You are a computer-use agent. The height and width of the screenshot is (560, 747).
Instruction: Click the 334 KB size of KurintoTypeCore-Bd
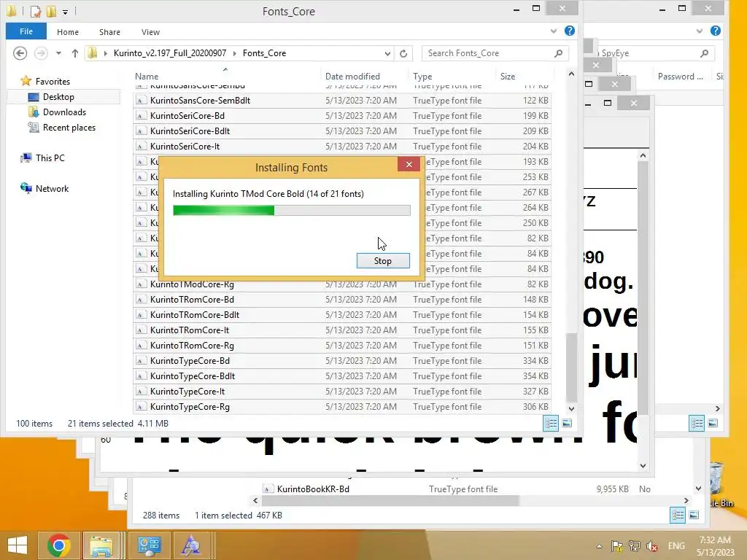tap(535, 360)
